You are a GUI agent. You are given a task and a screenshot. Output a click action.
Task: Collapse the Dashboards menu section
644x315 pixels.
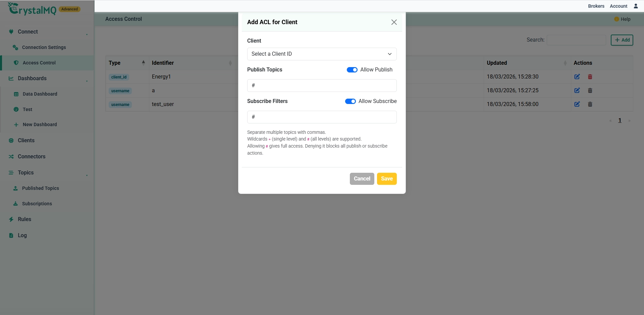pyautogui.click(x=87, y=81)
